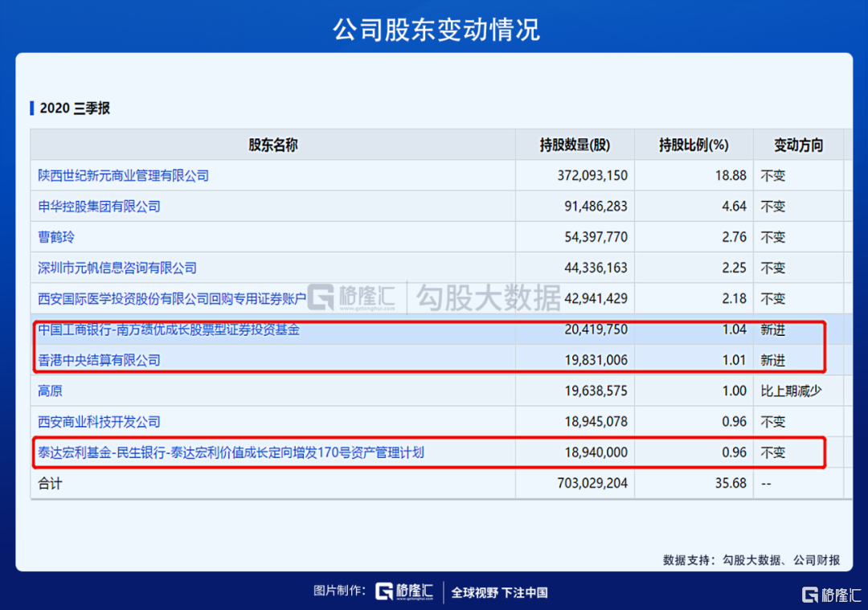Select share count 19,831,006
Viewport: 868px width, 610px height.
(x=596, y=360)
